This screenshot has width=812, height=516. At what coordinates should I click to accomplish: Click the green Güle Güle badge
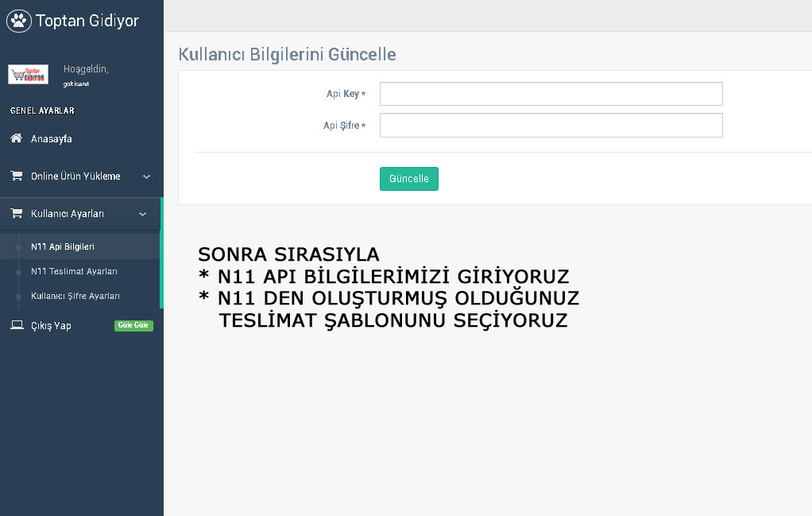[x=133, y=325]
